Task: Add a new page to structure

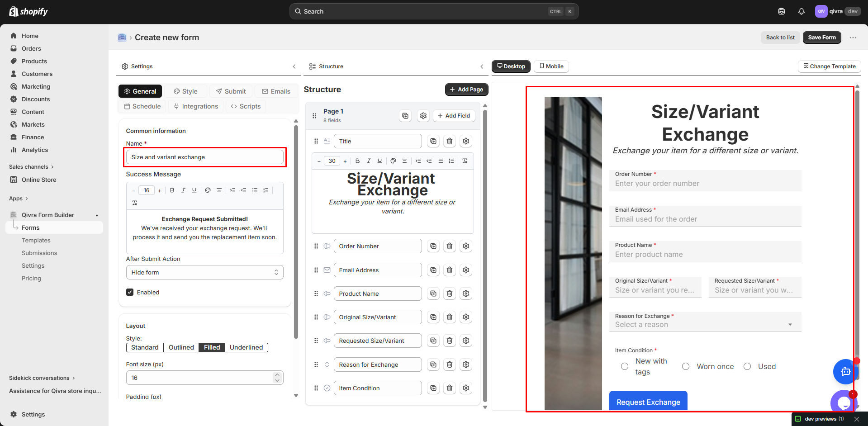Action: click(x=466, y=90)
